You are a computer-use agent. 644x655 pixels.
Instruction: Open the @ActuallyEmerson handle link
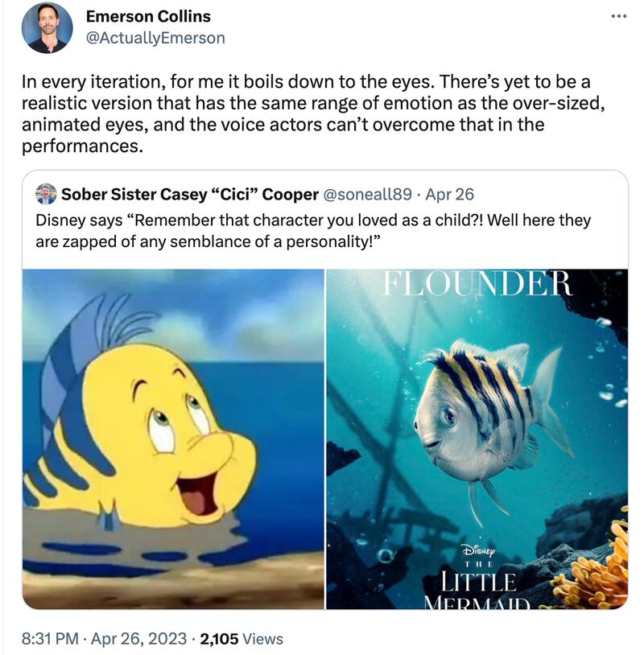tap(155, 38)
